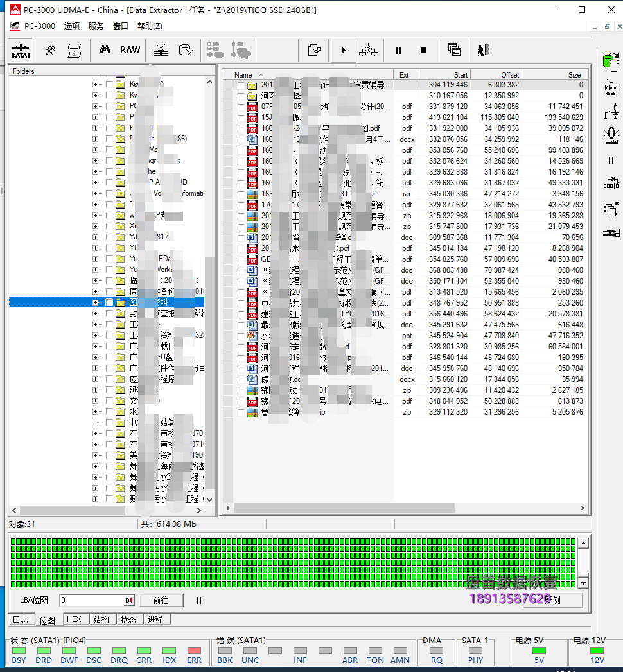The height and width of the screenshot is (672, 623).
Task: Pause the task from the top toolbar
Action: [398, 51]
